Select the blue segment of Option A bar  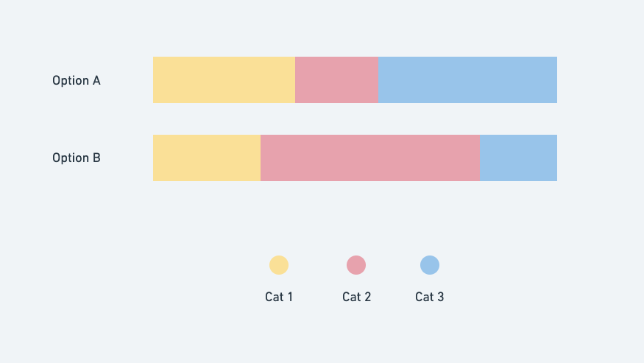(467, 80)
